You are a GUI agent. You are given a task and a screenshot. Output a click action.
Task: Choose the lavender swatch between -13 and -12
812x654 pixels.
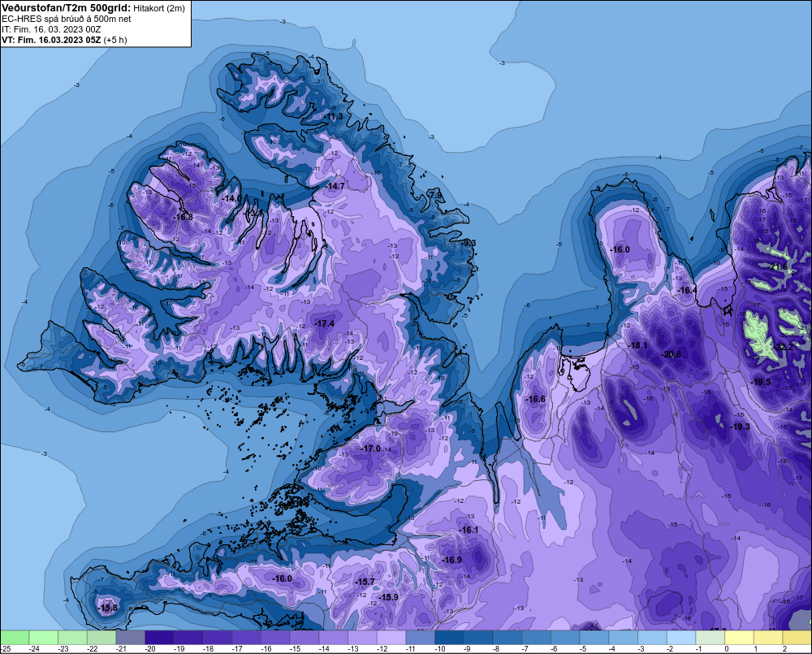click(x=362, y=637)
